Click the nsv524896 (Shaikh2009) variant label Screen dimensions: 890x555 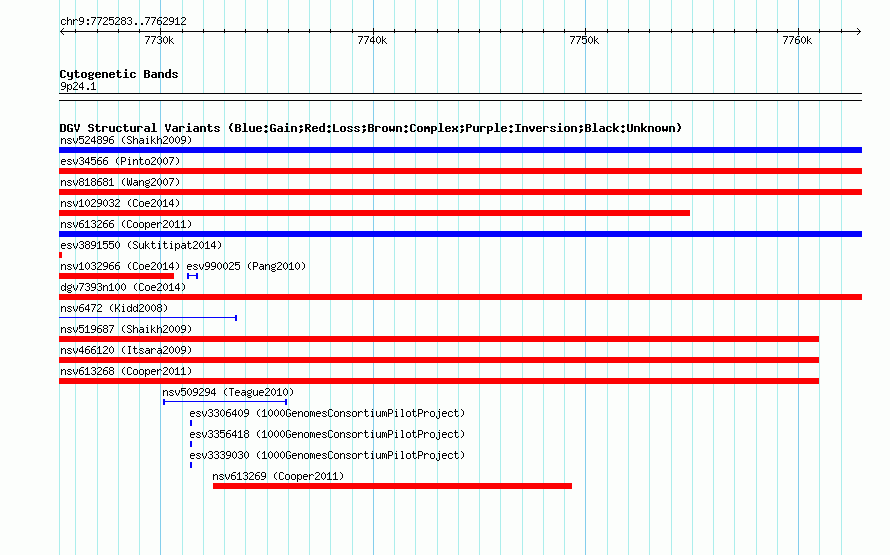[126, 140]
